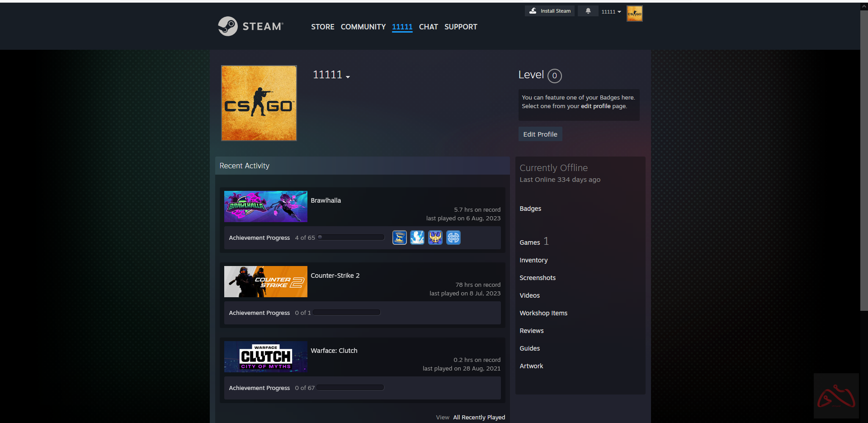Open the notifications bell icon
The image size is (868, 423).
[588, 11]
